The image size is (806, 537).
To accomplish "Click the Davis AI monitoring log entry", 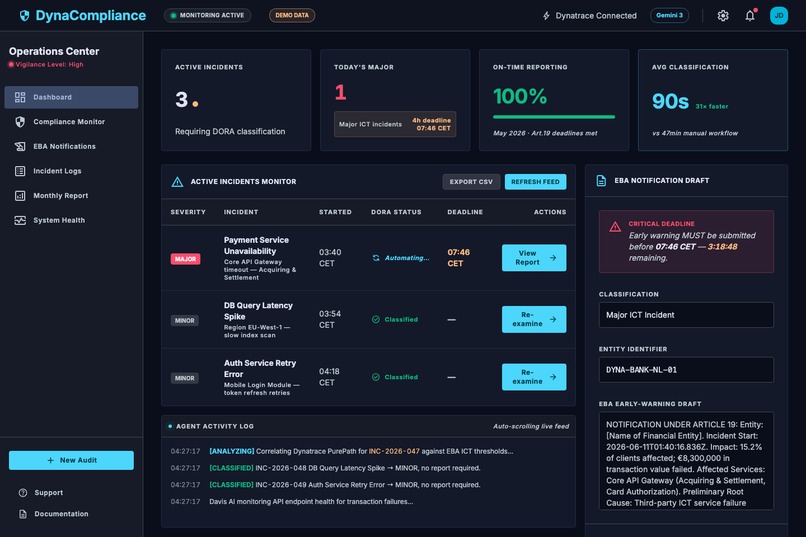I will (311, 502).
